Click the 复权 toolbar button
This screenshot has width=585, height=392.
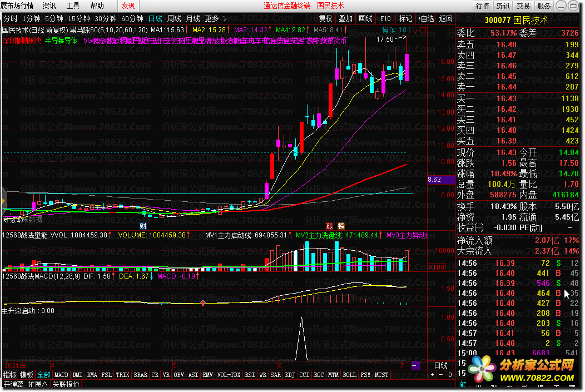click(x=325, y=18)
